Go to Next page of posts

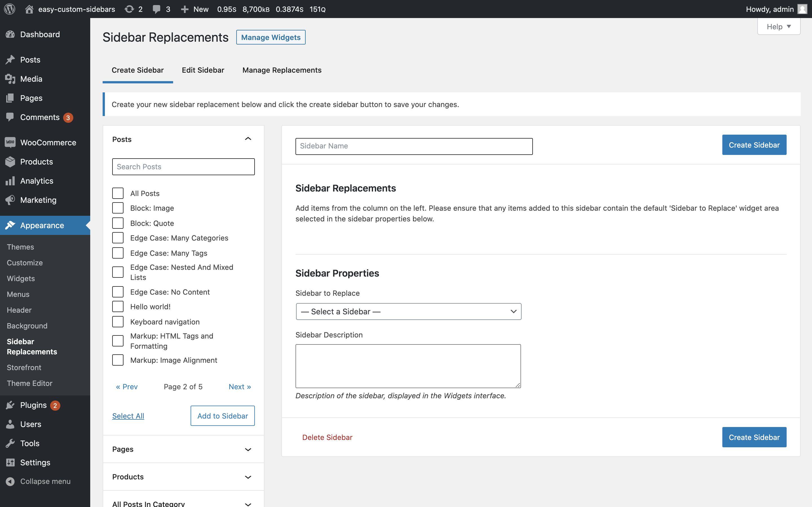click(x=240, y=387)
